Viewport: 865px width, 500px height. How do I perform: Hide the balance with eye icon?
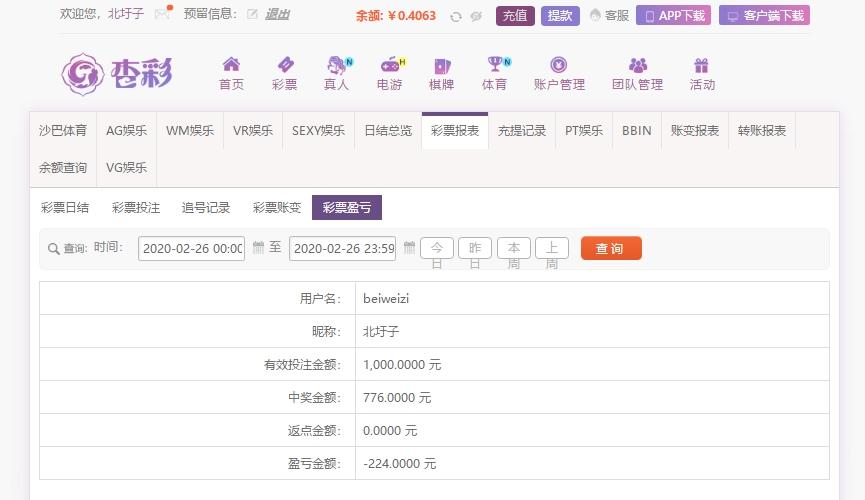point(476,16)
